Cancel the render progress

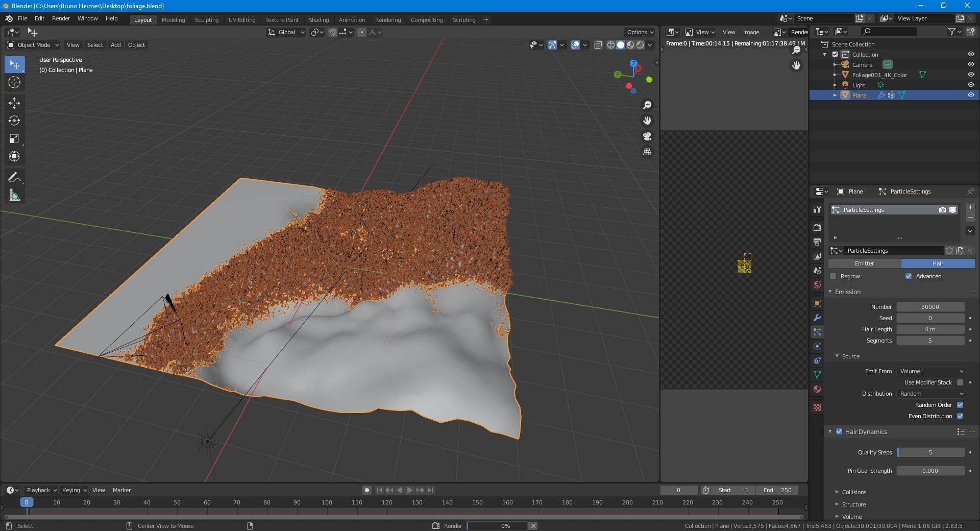coord(533,526)
